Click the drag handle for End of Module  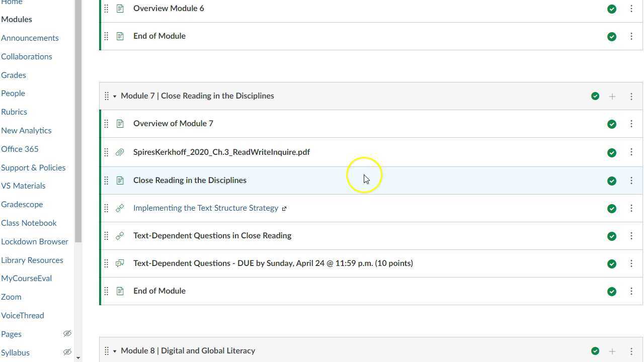point(106,291)
